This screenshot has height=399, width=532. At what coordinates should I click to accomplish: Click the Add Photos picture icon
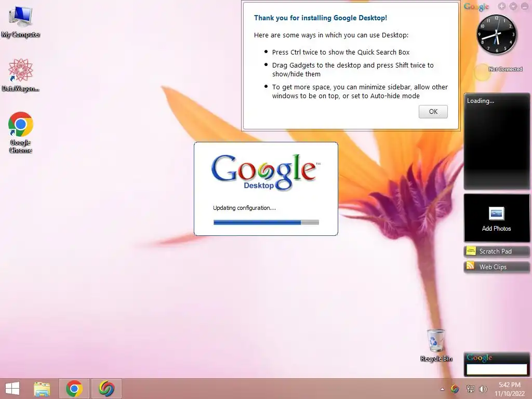point(497,214)
